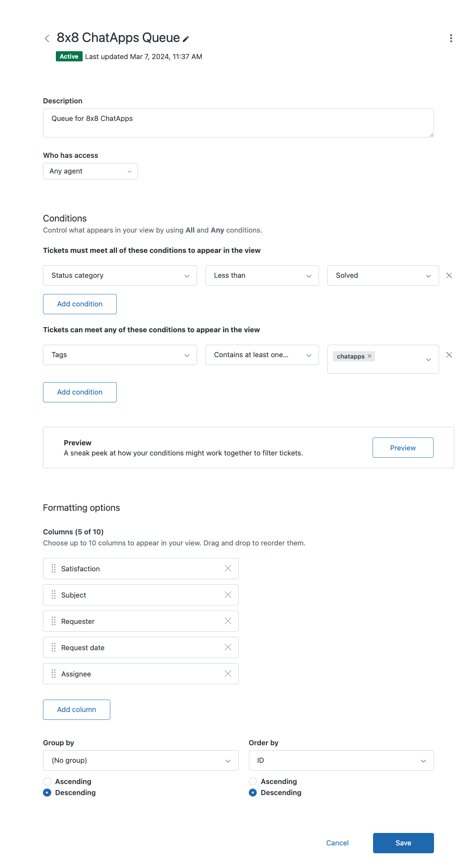Click the Cancel link

[x=337, y=843]
